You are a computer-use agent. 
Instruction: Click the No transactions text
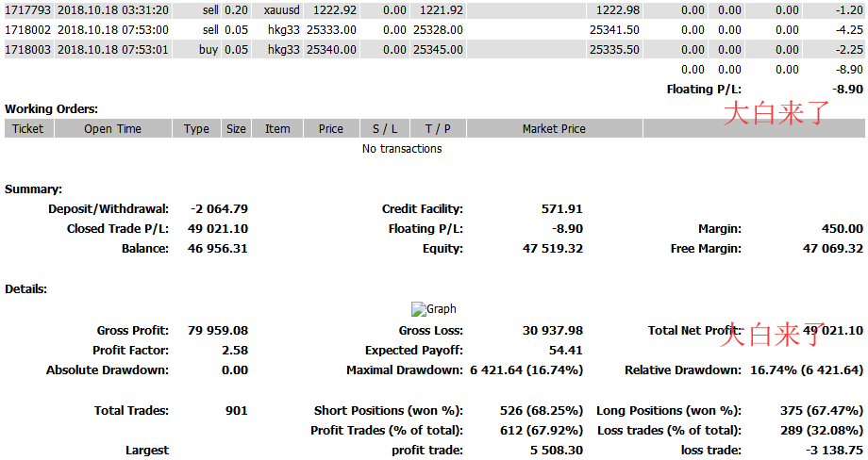402,149
